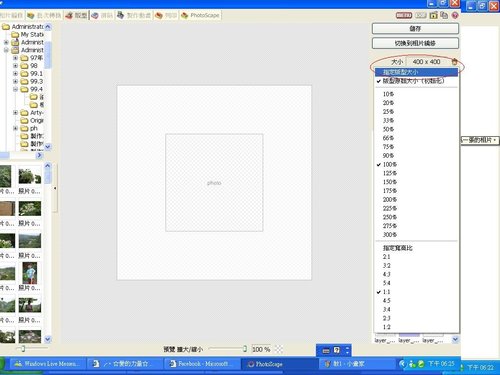This screenshot has width=500, height=375.
Task: Click the keyboard icon on the language bar
Action: tap(326, 350)
